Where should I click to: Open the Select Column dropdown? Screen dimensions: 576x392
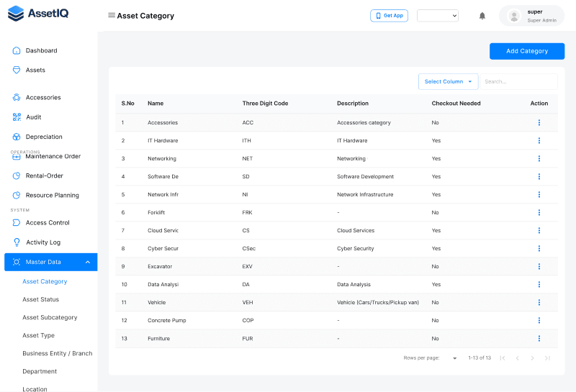coord(448,81)
